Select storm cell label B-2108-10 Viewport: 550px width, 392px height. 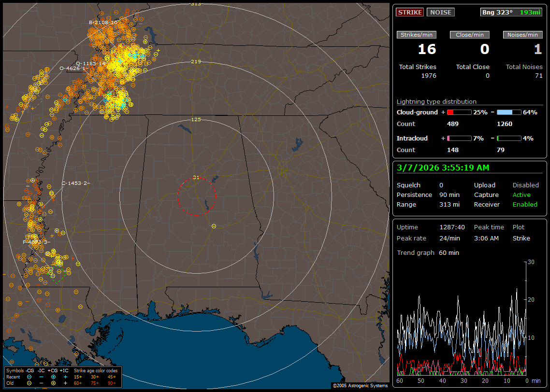point(103,22)
